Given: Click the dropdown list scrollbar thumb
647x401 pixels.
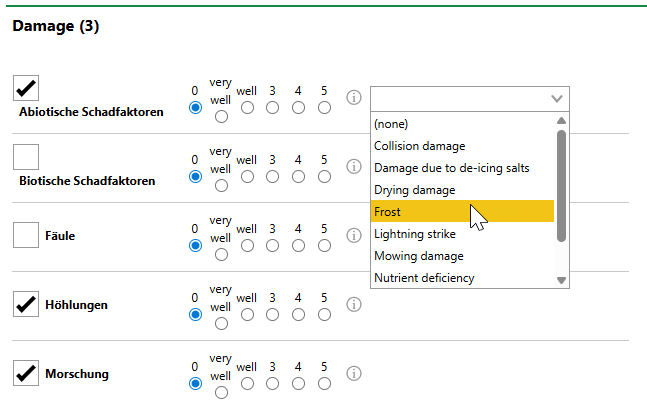Looking at the screenshot, I should click(x=561, y=185).
